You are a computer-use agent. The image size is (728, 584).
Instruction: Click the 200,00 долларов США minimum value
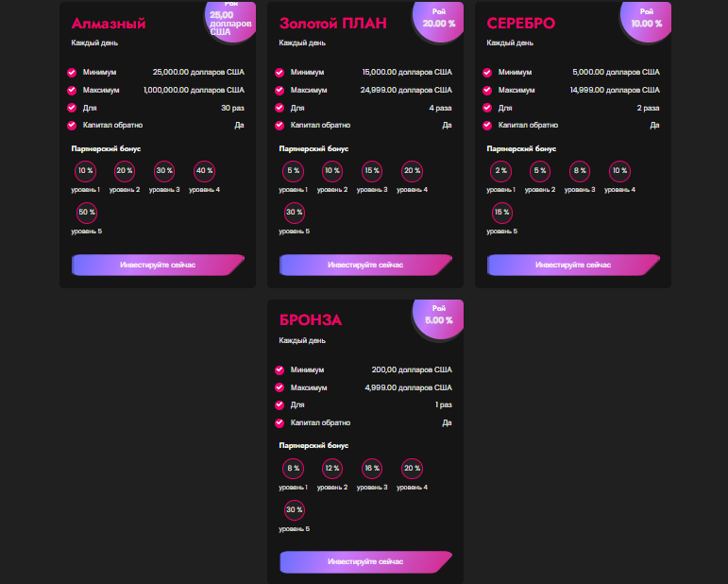tap(412, 369)
